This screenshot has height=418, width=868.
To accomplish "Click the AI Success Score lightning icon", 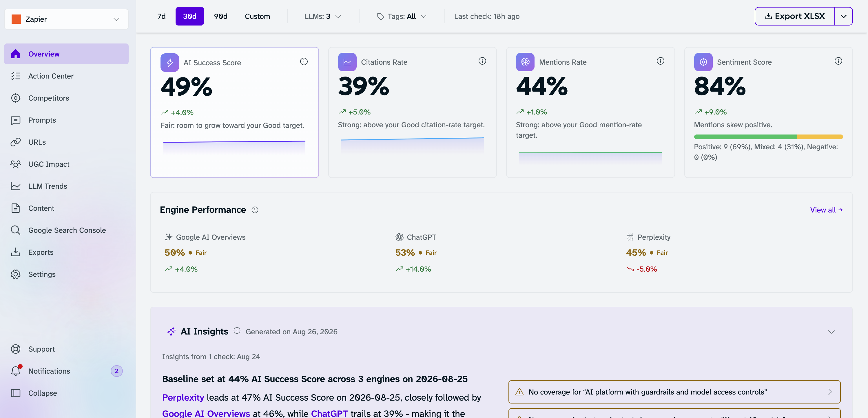I will [x=169, y=62].
